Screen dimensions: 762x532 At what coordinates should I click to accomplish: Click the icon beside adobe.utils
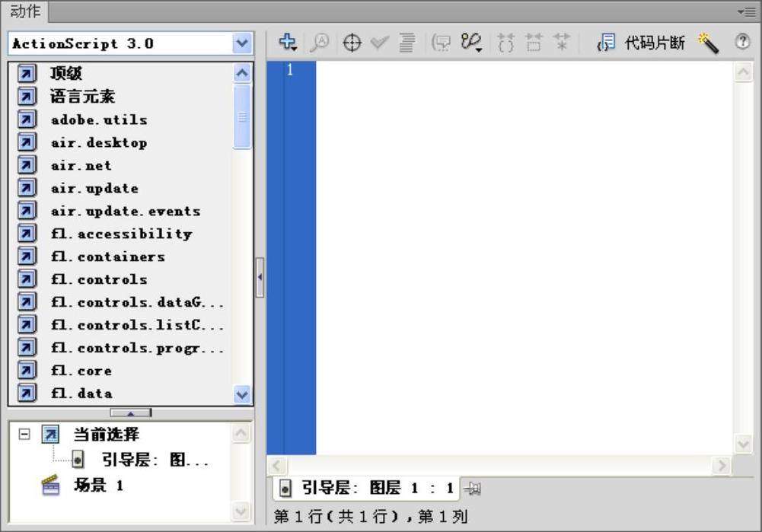coord(27,119)
